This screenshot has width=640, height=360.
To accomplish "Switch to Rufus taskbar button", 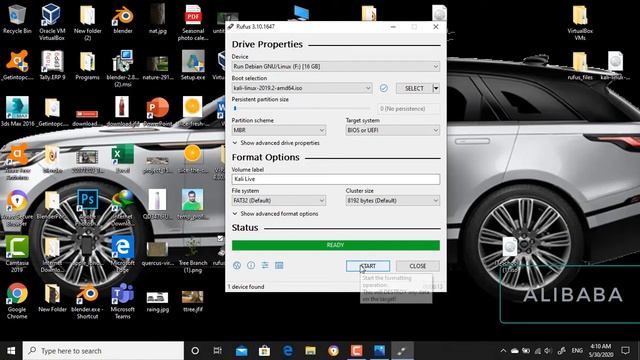I will [x=402, y=351].
